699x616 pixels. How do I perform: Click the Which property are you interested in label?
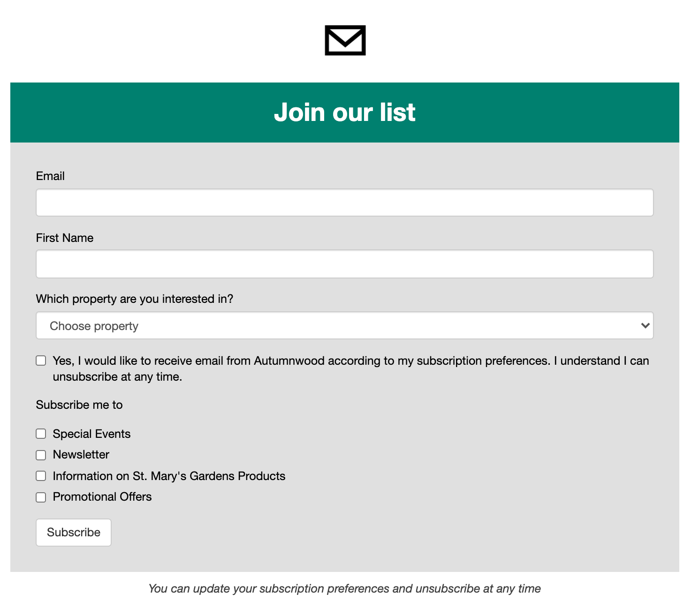click(135, 299)
